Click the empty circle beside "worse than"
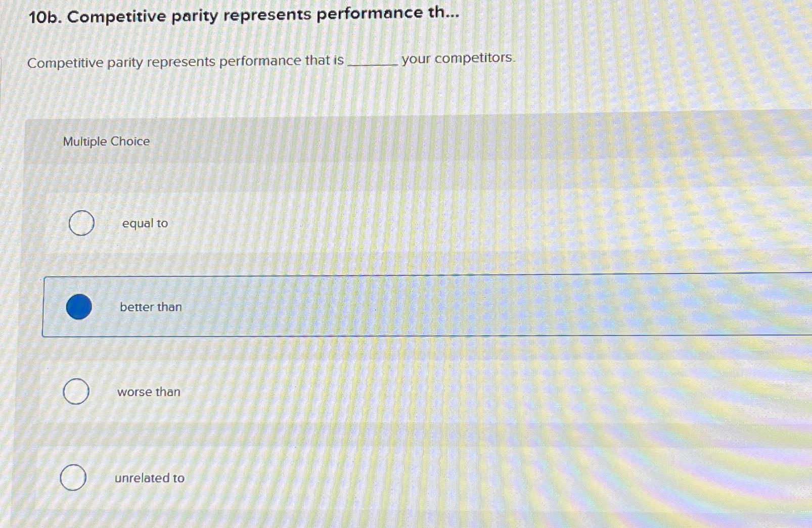This screenshot has height=528, width=812. (x=76, y=392)
